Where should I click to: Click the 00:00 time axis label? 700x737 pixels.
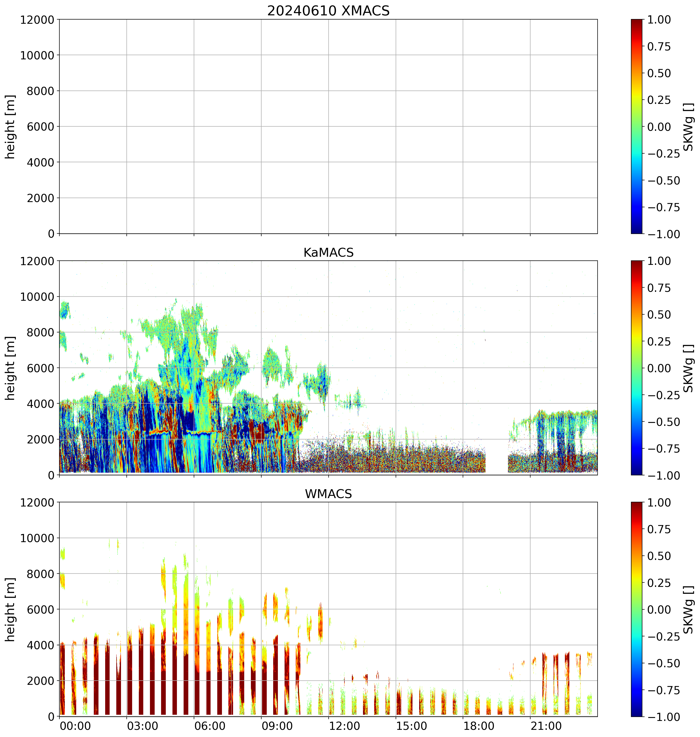tap(75, 726)
